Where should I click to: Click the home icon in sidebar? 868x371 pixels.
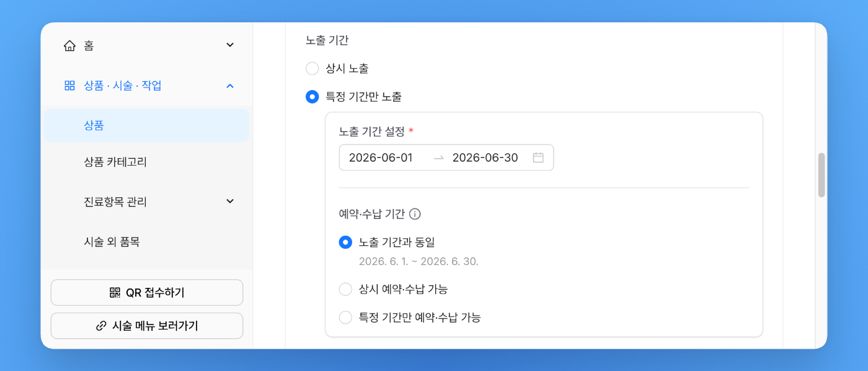(69, 45)
